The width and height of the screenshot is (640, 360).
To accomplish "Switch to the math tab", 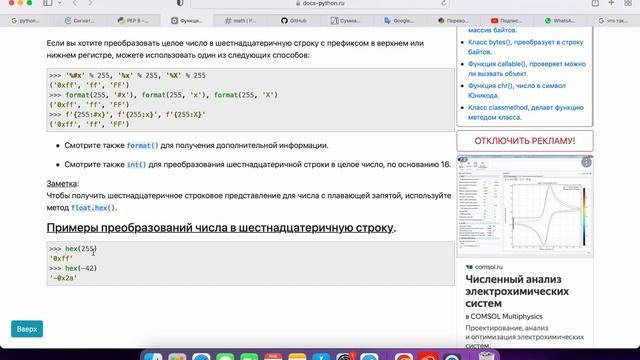I will pos(240,20).
